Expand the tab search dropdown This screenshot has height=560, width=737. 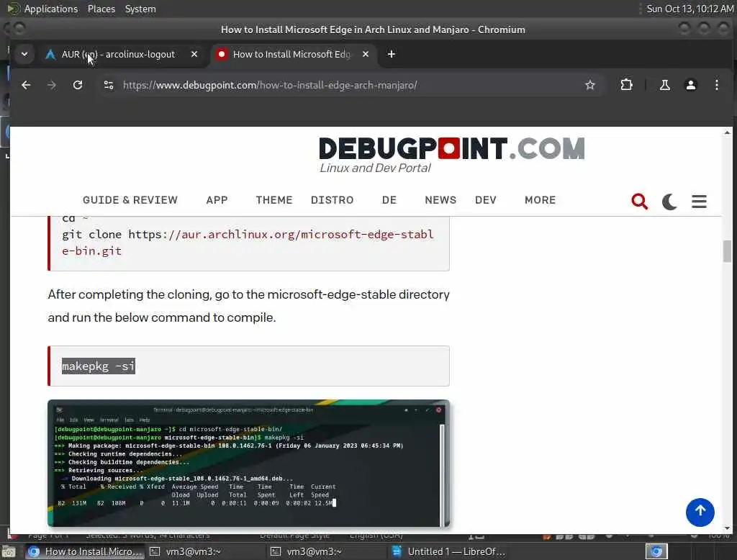(x=24, y=54)
